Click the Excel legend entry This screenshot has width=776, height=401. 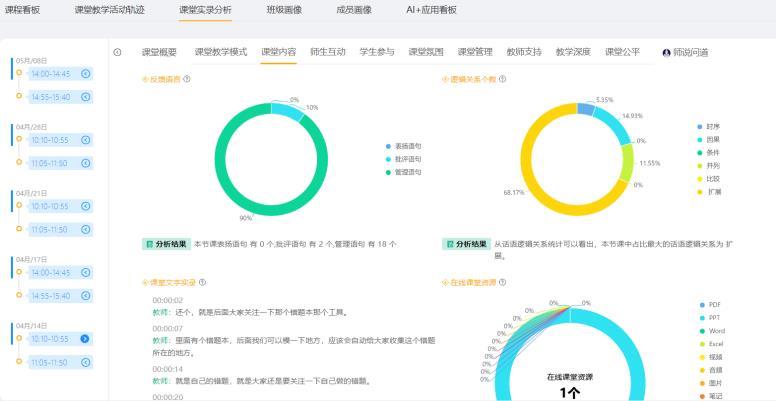[712, 344]
